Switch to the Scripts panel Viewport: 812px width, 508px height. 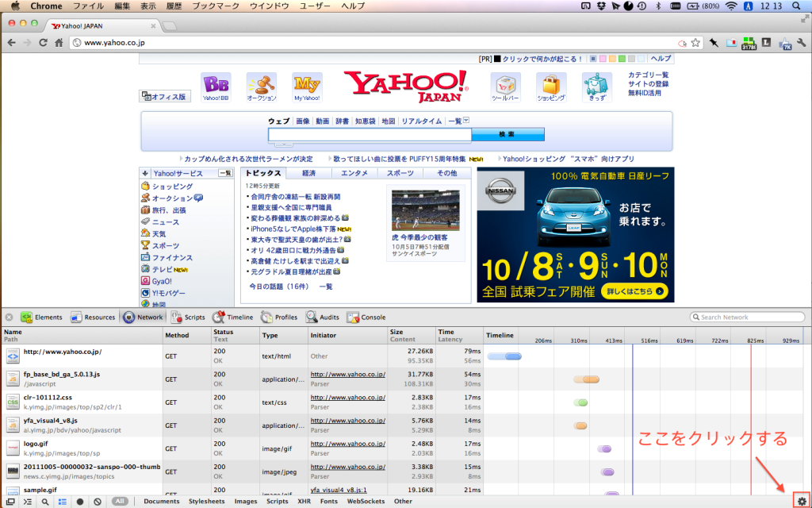[188, 317]
